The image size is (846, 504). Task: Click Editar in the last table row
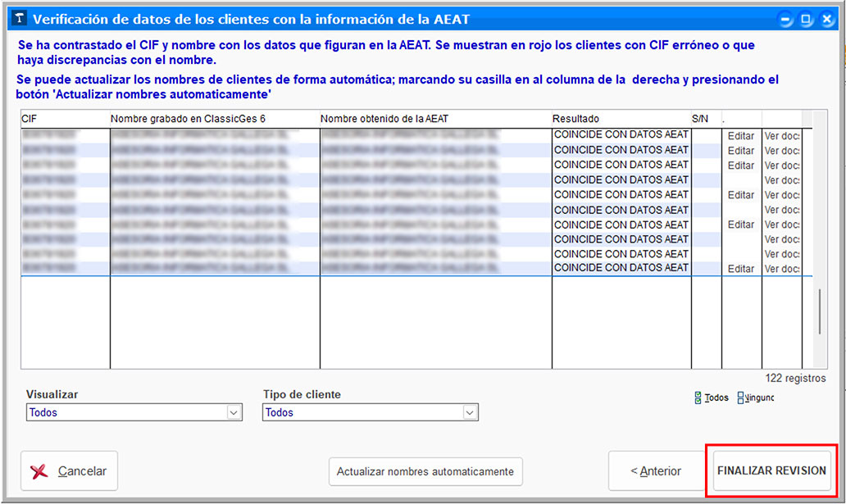click(x=740, y=269)
